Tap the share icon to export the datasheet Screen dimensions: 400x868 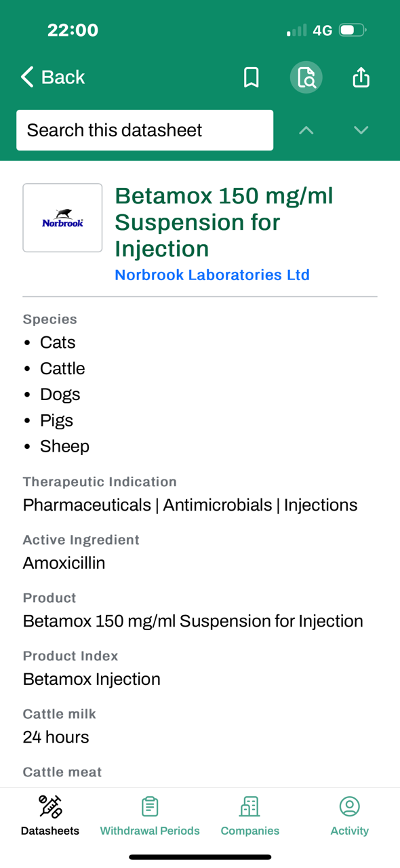point(361,77)
